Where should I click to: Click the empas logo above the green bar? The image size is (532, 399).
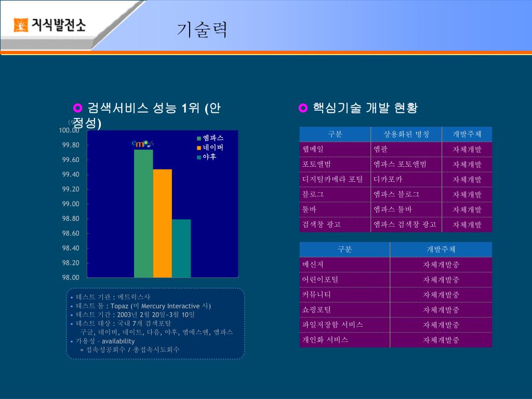click(143, 144)
